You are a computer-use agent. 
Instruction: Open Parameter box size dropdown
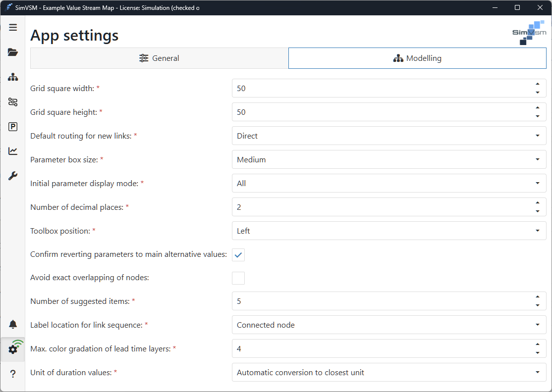(x=389, y=159)
